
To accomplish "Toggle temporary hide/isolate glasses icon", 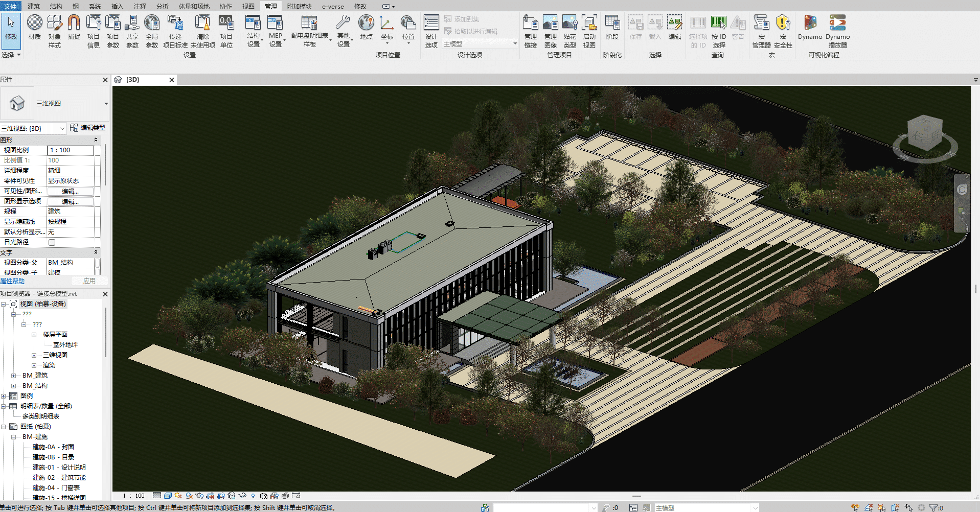I will point(242,496).
